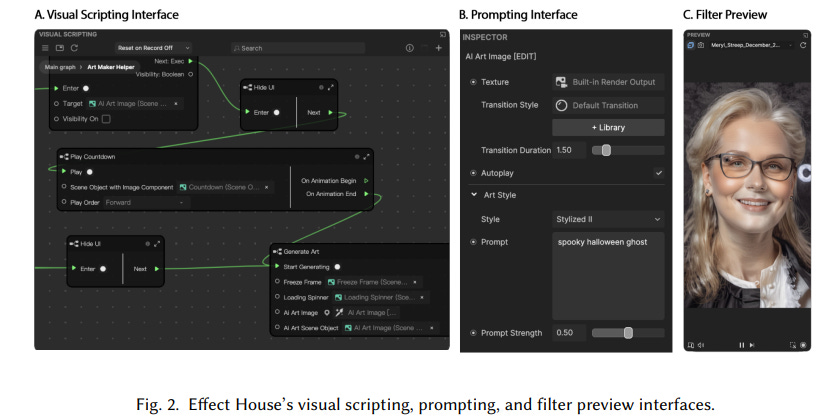Screen dimensions: 835x420
Task: Click the Prompt text area
Action: tap(608, 276)
